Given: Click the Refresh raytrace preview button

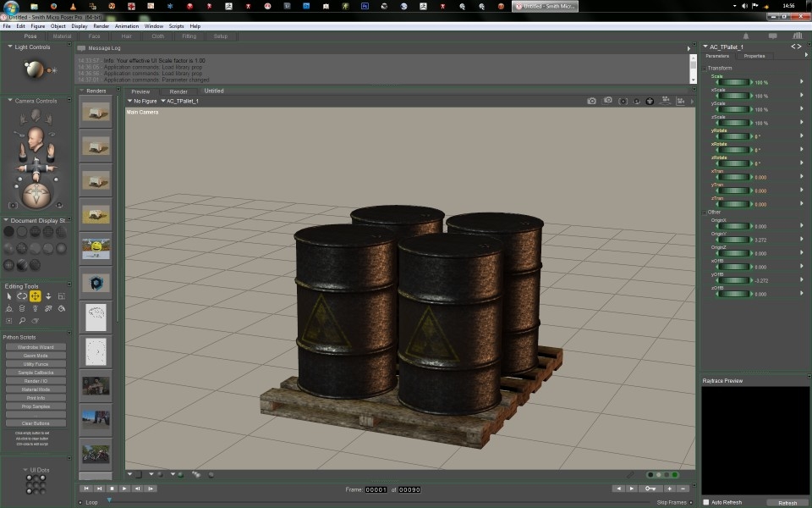Looking at the screenshot, I should click(787, 502).
